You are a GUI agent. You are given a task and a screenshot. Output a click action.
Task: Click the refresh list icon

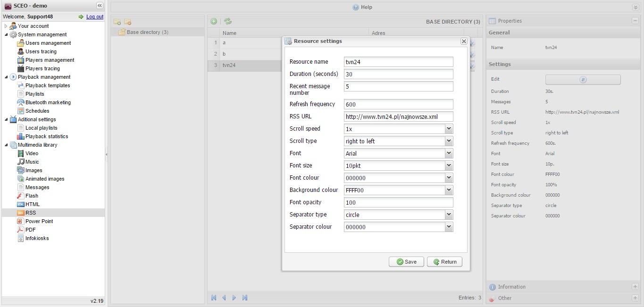(x=228, y=21)
